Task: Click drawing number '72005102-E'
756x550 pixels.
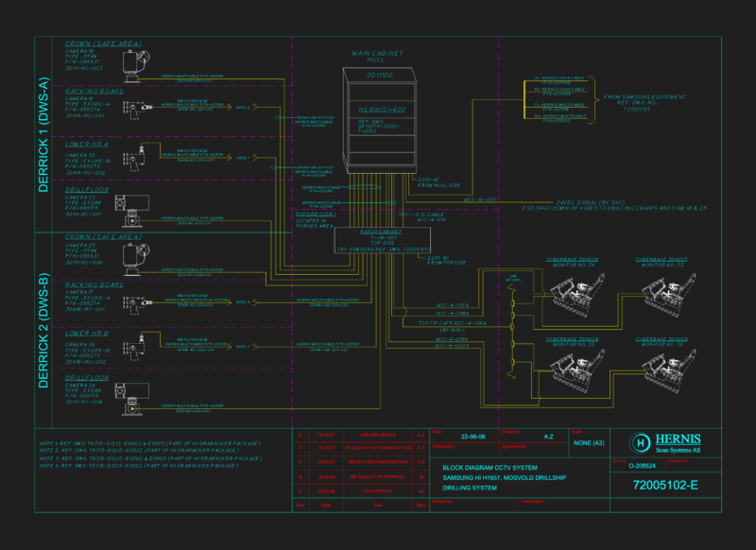Action: (x=665, y=485)
